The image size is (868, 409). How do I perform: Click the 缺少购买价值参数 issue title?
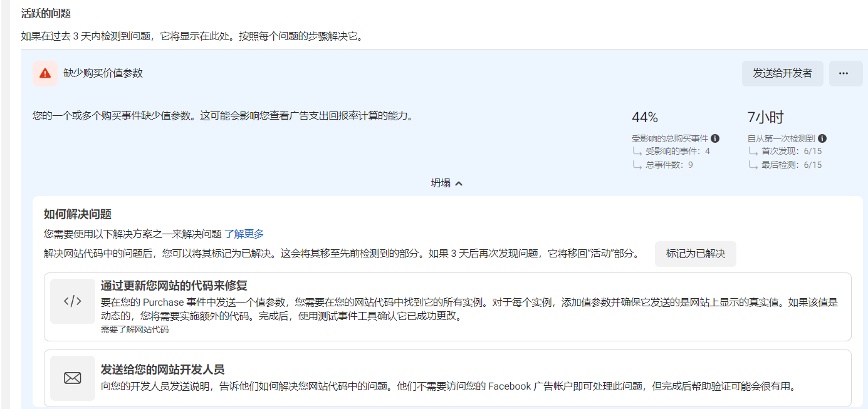click(103, 73)
